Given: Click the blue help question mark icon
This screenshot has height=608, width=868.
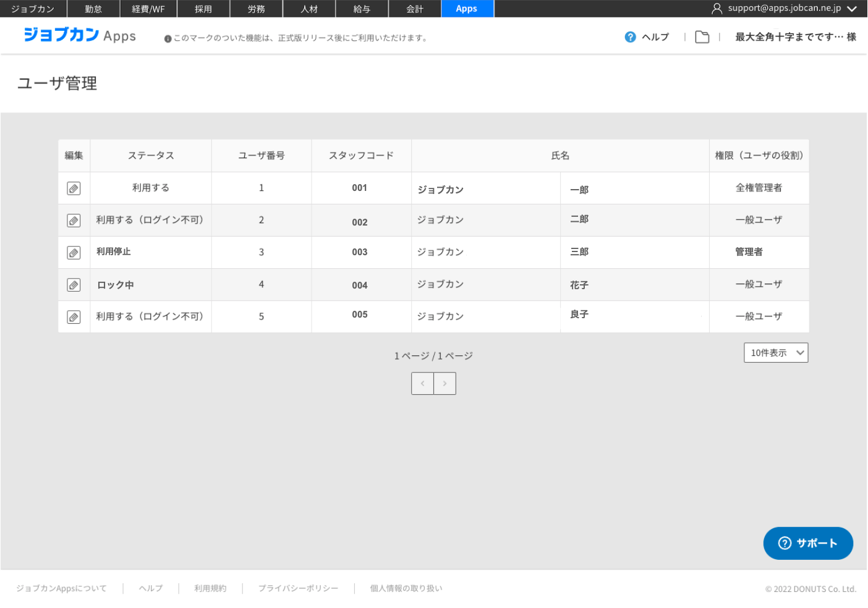Looking at the screenshot, I should [x=630, y=37].
